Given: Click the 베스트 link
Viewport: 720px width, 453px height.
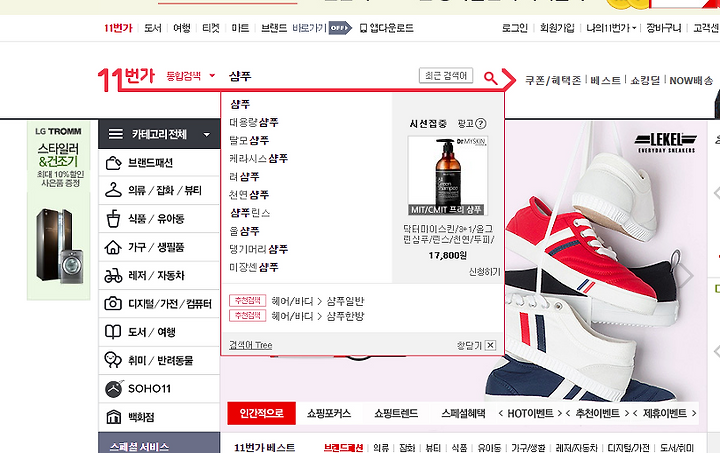Looking at the screenshot, I should pyautogui.click(x=605, y=80).
